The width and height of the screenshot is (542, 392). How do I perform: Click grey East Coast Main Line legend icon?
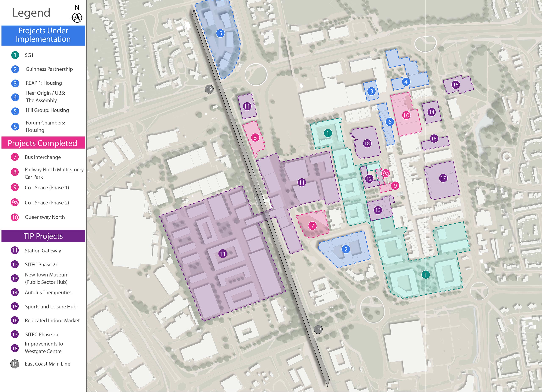point(15,364)
